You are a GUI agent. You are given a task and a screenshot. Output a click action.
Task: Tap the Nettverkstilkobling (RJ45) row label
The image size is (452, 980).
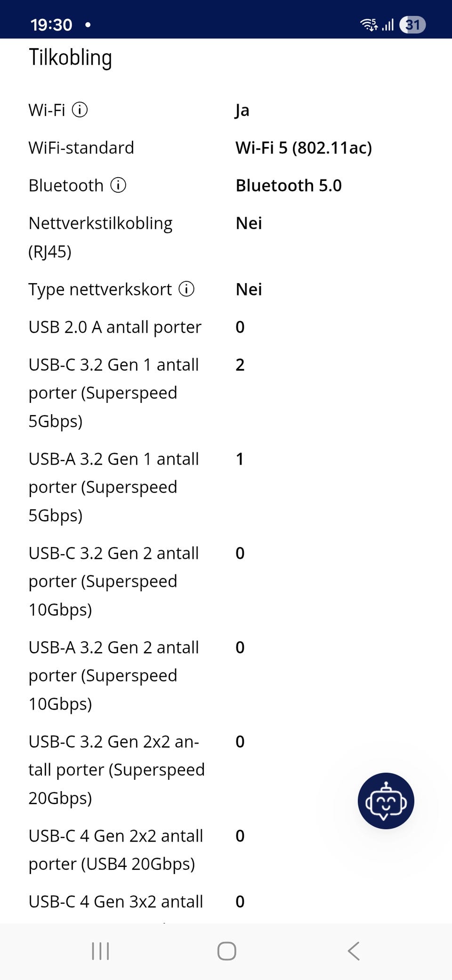[x=101, y=237]
